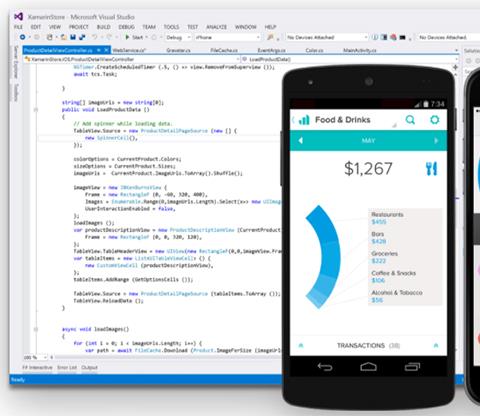The height and width of the screenshot is (416, 480).
Task: Collapse the loadImages method outline
Action: click(36, 329)
